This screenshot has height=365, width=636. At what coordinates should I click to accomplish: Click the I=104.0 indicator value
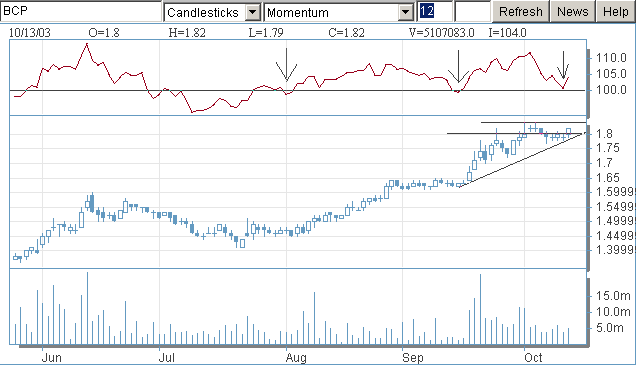click(507, 33)
